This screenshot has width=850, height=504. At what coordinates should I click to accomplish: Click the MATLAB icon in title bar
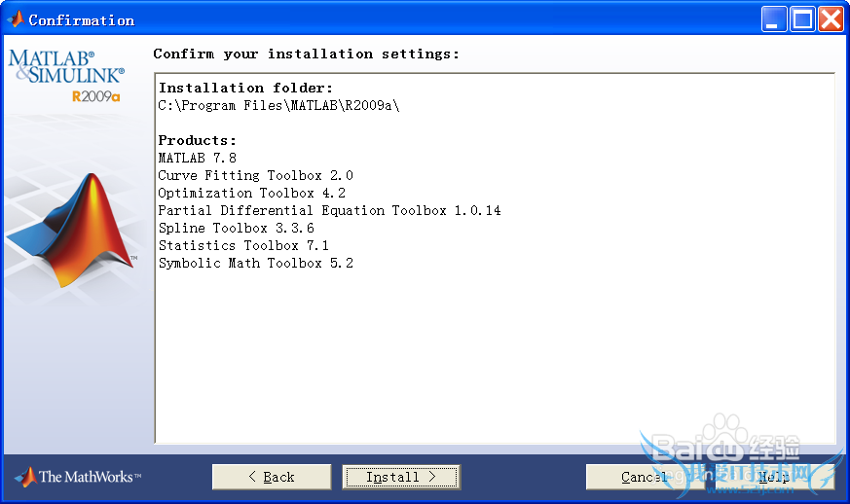click(x=16, y=19)
